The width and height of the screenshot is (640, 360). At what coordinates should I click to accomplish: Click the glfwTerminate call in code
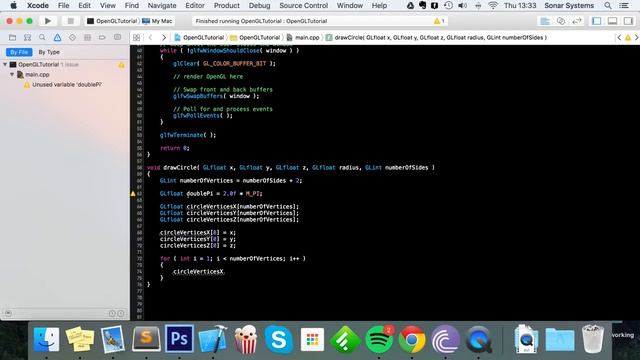[182, 135]
